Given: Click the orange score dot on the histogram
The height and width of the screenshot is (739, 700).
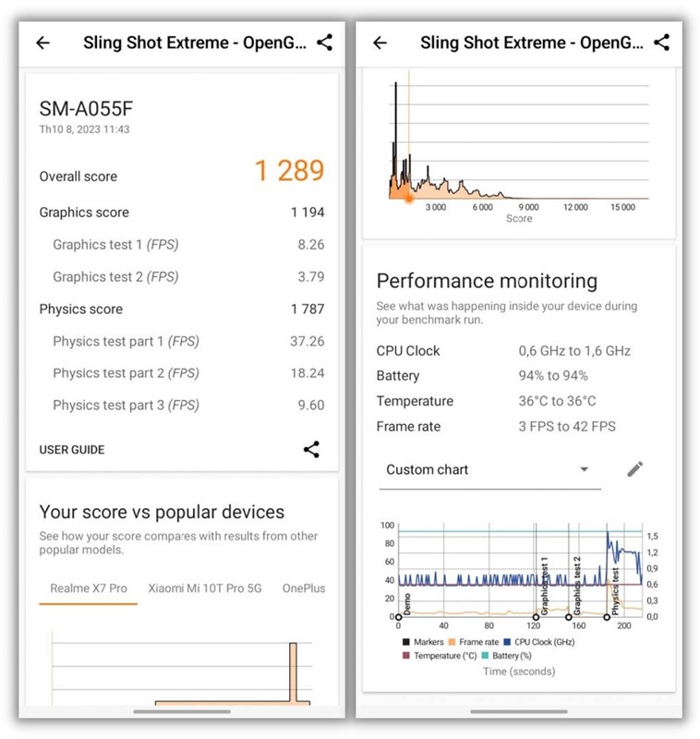Looking at the screenshot, I should pyautogui.click(x=409, y=198).
